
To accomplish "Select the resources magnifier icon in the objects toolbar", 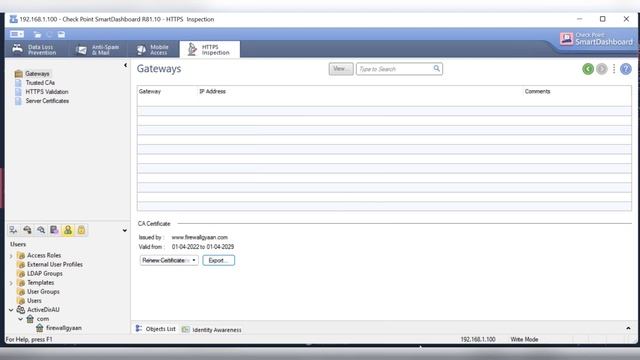I will (x=41, y=230).
